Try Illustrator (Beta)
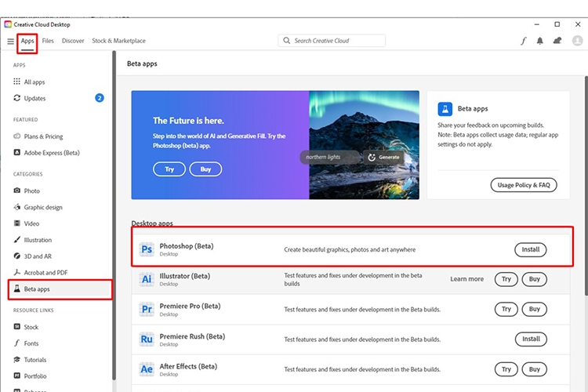Viewport: 588px width, 392px height. pos(506,279)
